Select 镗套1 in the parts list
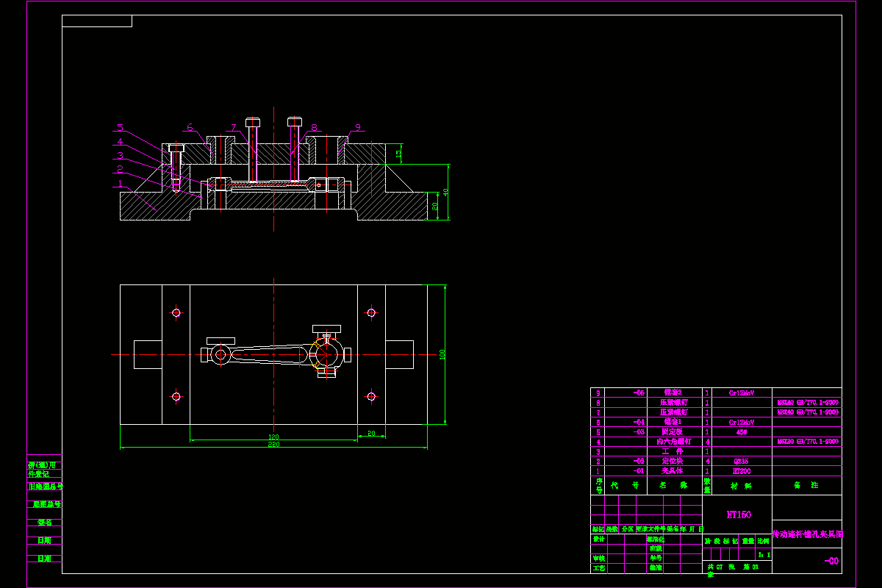Screen dimensions: 882x588 coord(673,423)
